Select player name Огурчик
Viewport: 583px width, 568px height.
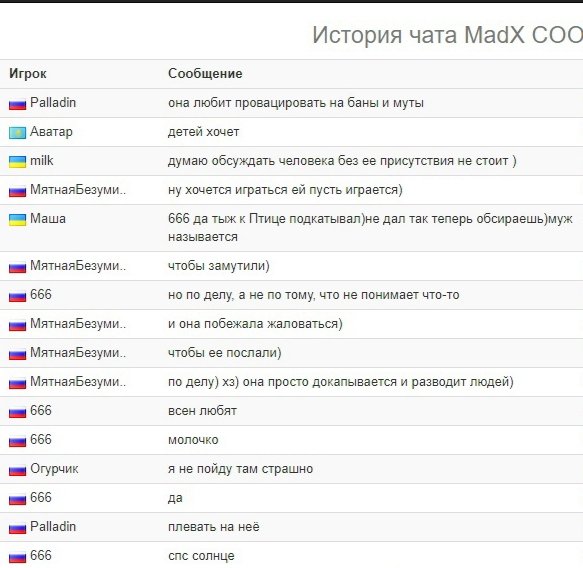pyautogui.click(x=54, y=469)
